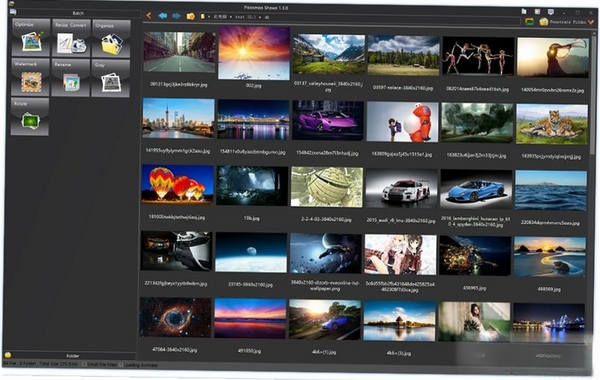The image size is (600, 380).
Task: Click the test (D:) breadcrumb segment
Action: [246, 17]
